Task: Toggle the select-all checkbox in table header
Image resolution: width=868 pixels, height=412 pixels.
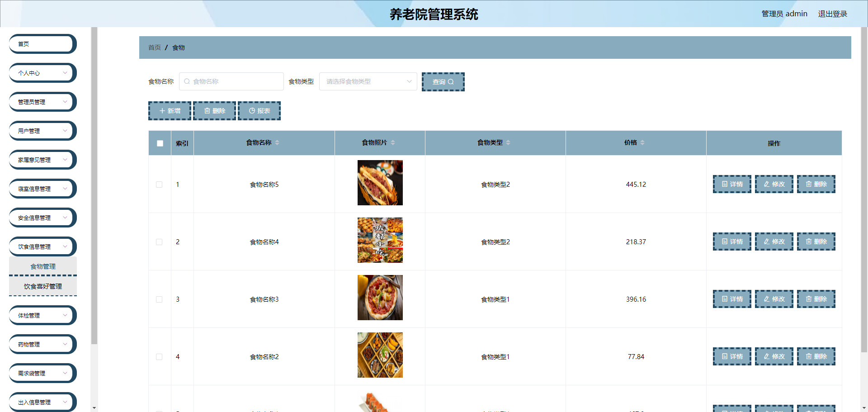Action: [x=160, y=143]
